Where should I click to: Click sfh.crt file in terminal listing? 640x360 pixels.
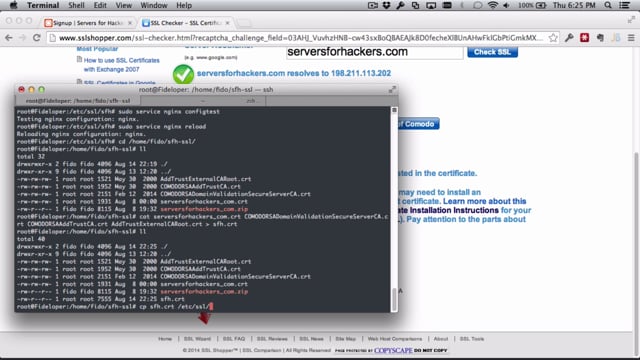click(x=172, y=299)
